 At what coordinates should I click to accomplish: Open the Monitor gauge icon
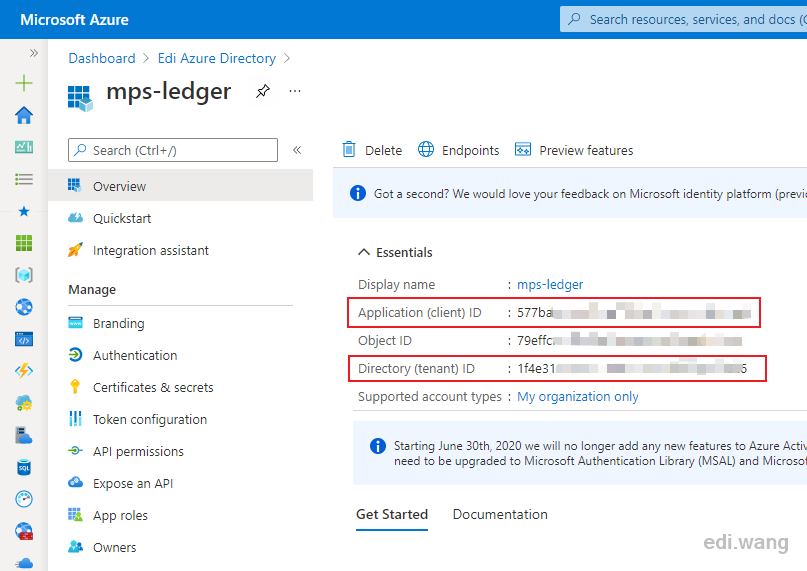tap(24, 499)
